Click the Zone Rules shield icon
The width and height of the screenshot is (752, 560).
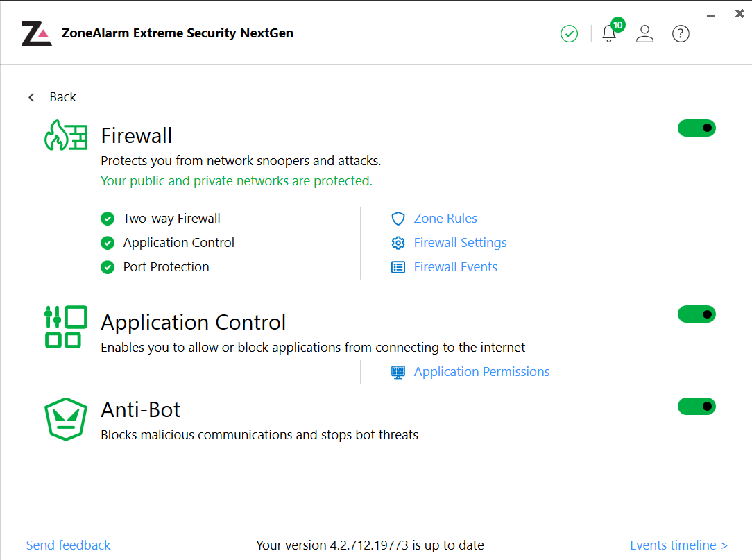398,219
